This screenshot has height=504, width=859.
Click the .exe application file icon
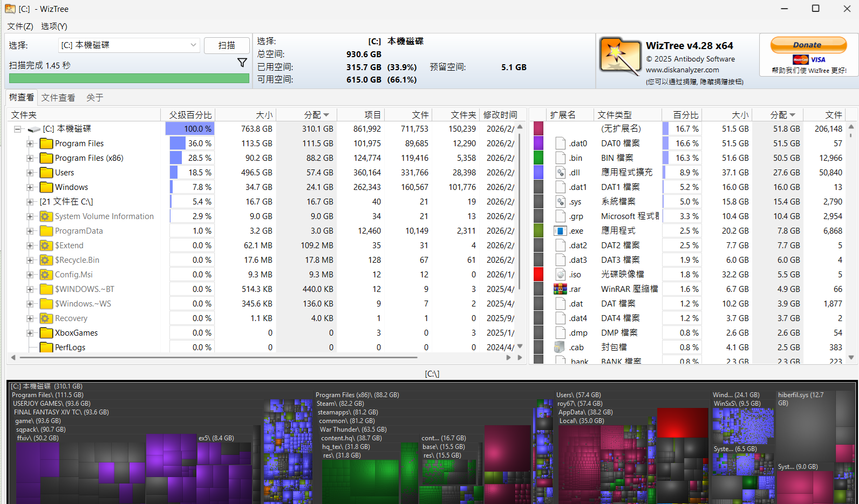(x=560, y=231)
